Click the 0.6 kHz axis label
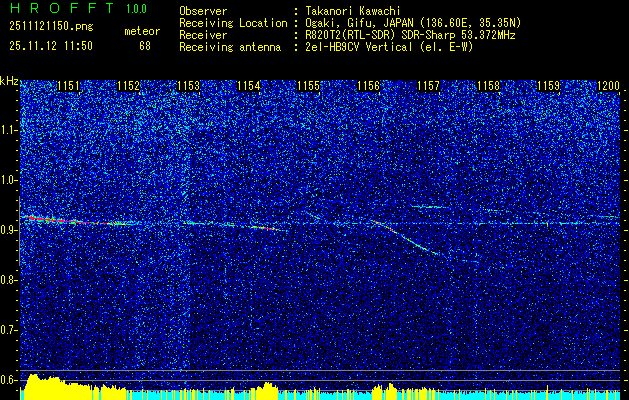This screenshot has height=400, width=629. (x=9, y=380)
